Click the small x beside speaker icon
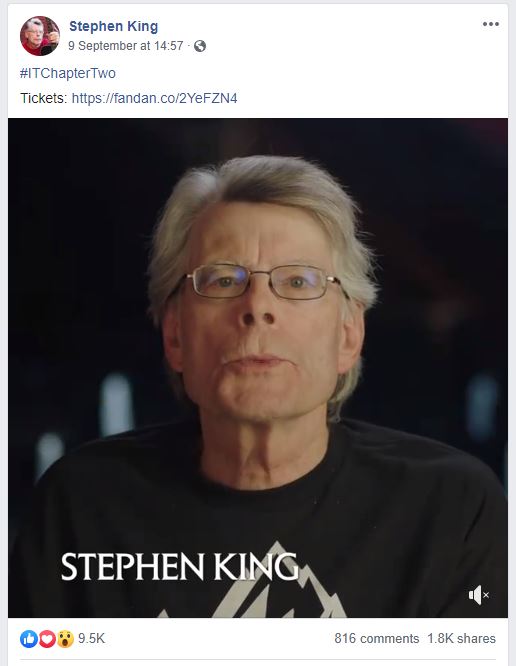The height and width of the screenshot is (666, 516). [x=486, y=595]
